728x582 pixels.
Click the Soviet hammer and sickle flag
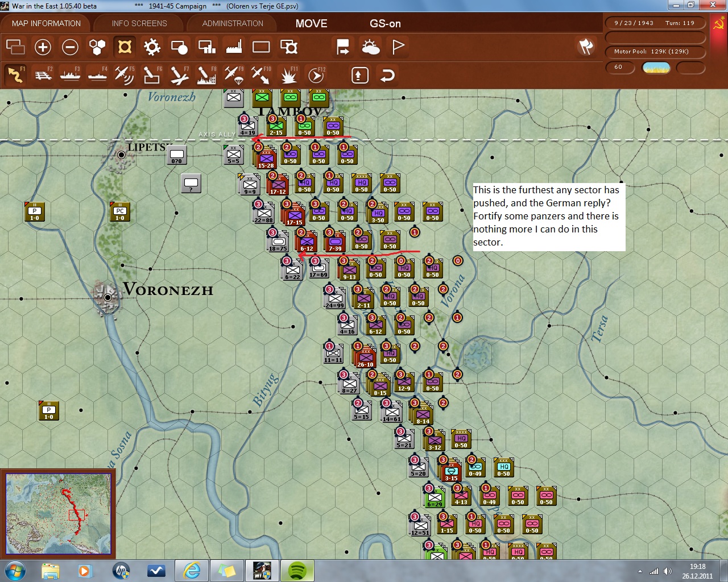pyautogui.click(x=718, y=23)
